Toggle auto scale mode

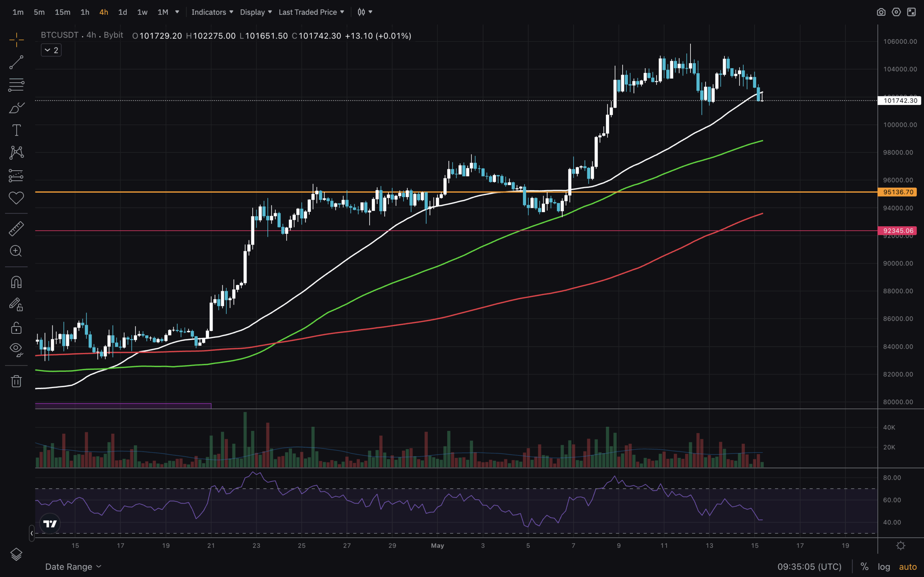click(x=908, y=567)
